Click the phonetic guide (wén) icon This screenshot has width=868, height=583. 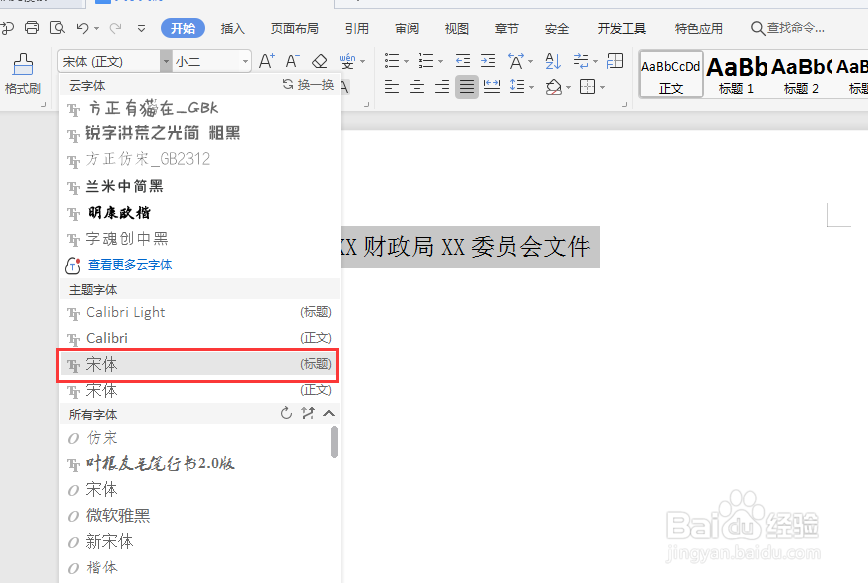(347, 61)
